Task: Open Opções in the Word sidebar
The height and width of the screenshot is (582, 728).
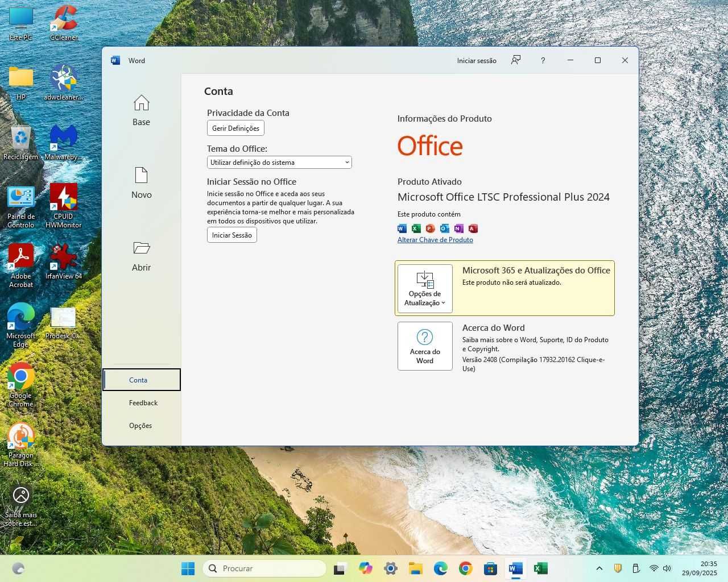Action: [140, 425]
